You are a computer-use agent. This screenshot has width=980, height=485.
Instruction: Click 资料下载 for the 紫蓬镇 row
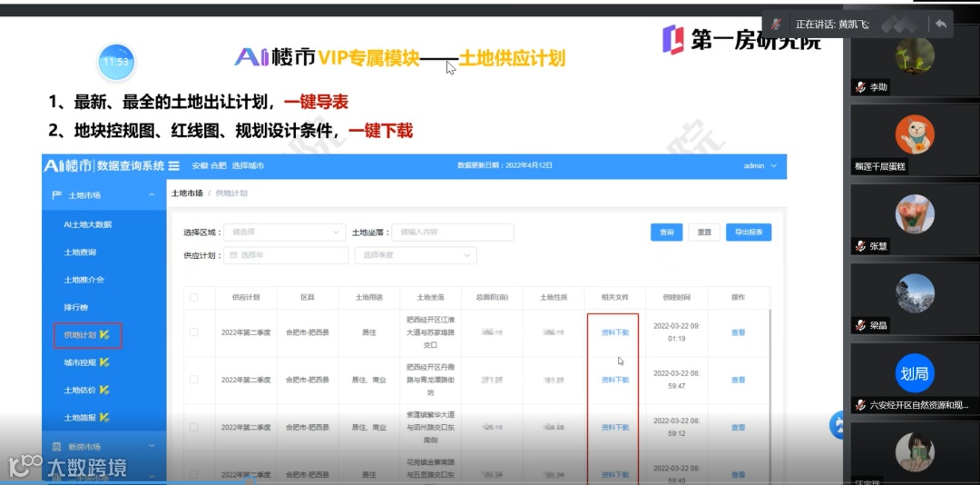(x=615, y=428)
